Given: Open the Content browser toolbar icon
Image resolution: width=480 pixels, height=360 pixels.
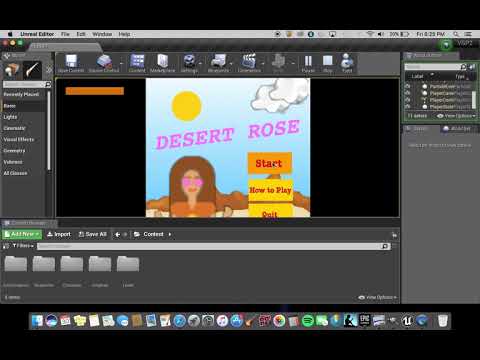Looking at the screenshot, I should coord(137,63).
